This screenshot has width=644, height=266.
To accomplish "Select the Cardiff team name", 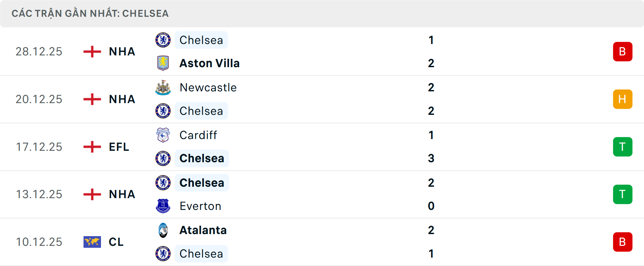I will 198,135.
